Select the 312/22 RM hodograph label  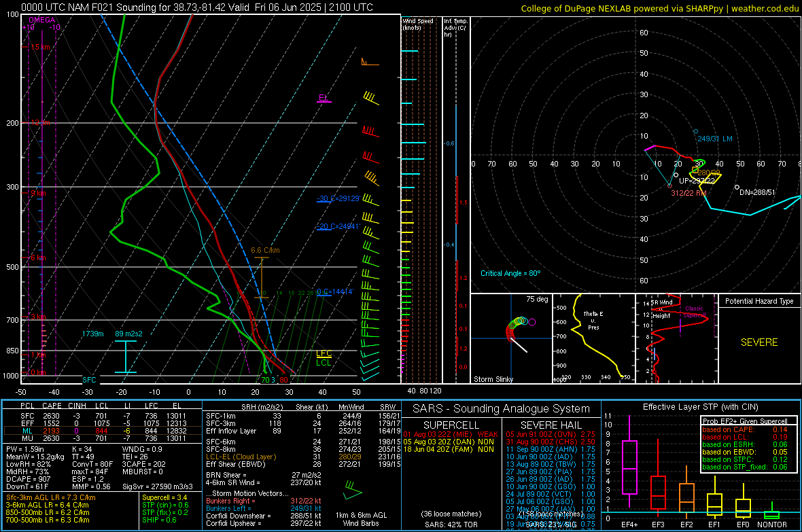pos(688,193)
